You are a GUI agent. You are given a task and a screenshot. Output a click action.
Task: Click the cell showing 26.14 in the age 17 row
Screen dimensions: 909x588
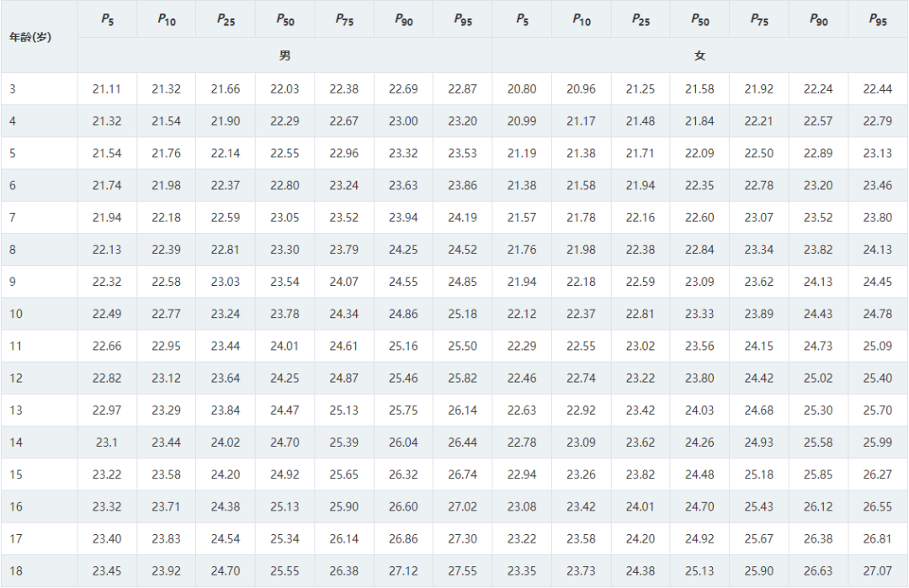343,538
